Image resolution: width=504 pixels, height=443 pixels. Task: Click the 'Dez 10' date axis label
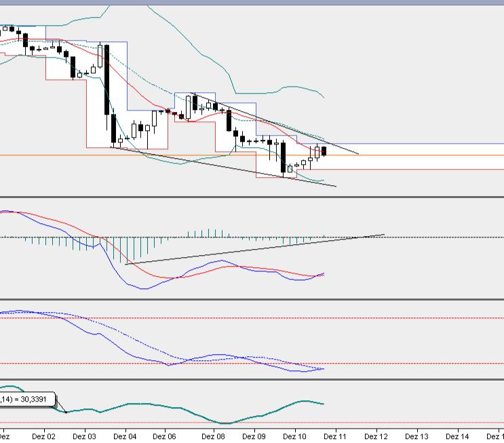tap(294, 436)
